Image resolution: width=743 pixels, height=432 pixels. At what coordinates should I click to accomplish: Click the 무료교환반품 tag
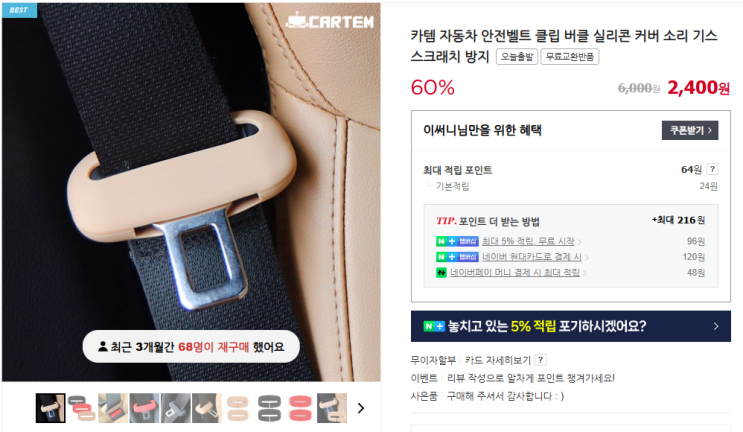570,57
